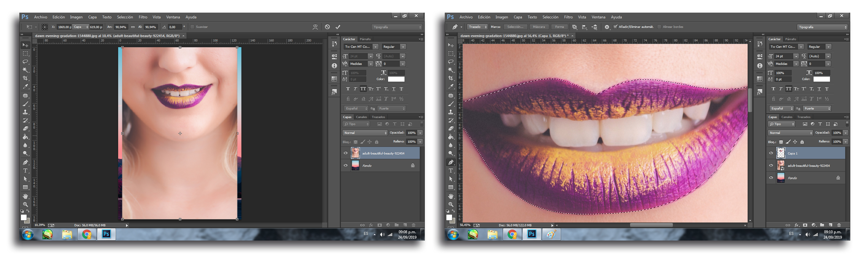Click the Máscara button in the right window

click(x=539, y=27)
